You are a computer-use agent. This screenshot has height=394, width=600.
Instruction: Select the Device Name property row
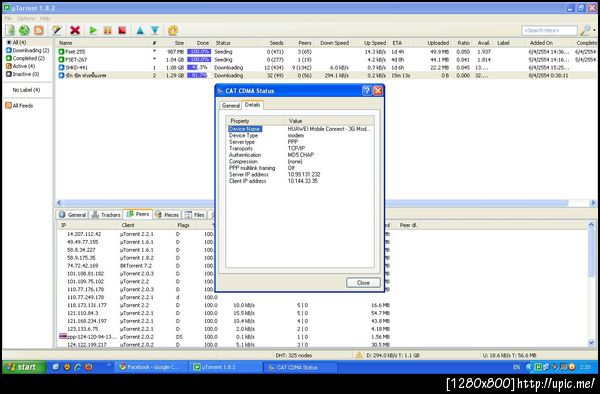click(300, 129)
